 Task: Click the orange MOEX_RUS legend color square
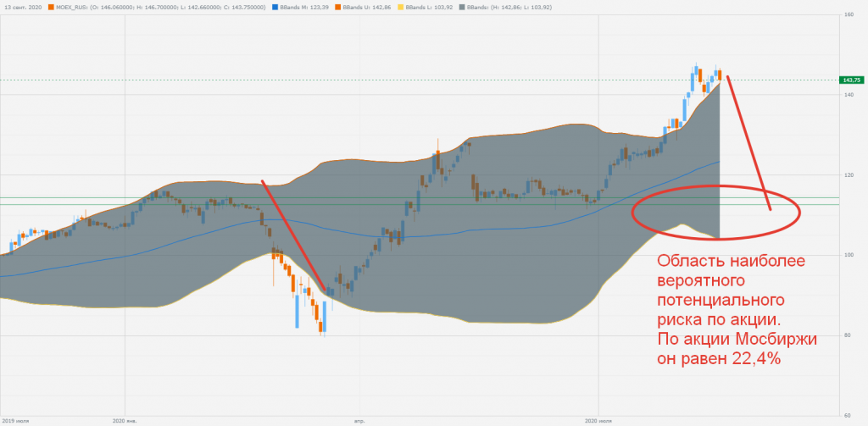click(50, 8)
